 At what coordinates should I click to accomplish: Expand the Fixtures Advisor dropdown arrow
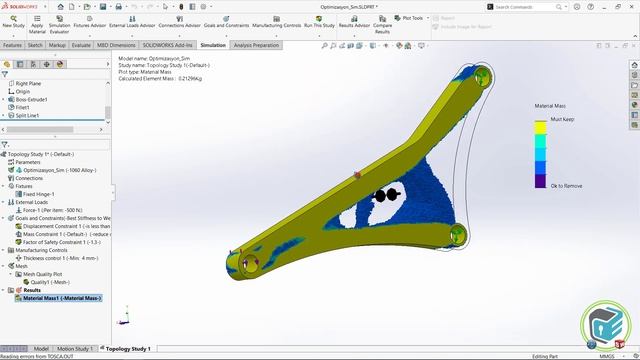[89, 36]
